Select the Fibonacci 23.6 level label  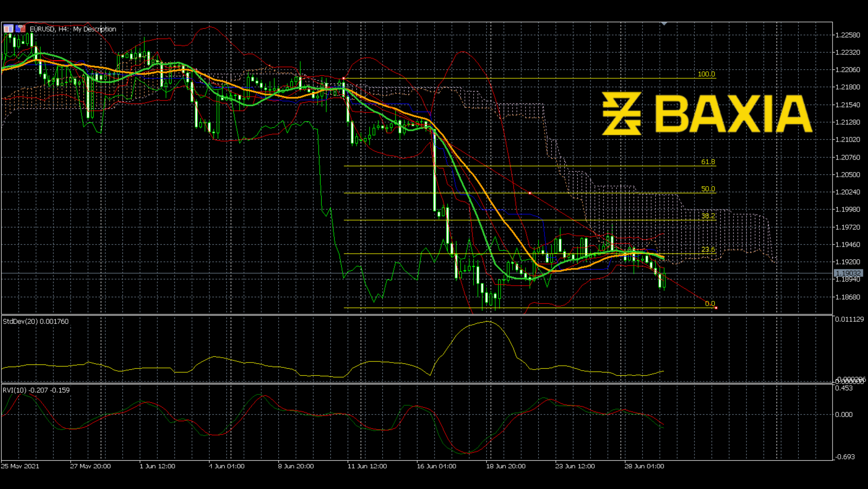pyautogui.click(x=708, y=249)
